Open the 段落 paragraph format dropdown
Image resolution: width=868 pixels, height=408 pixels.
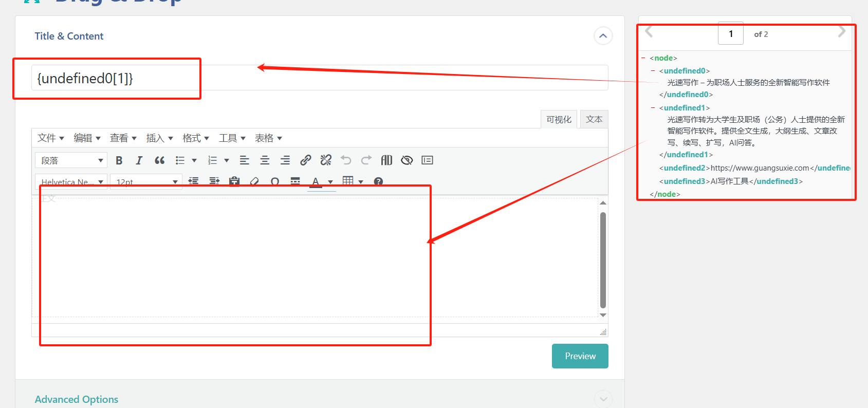71,160
